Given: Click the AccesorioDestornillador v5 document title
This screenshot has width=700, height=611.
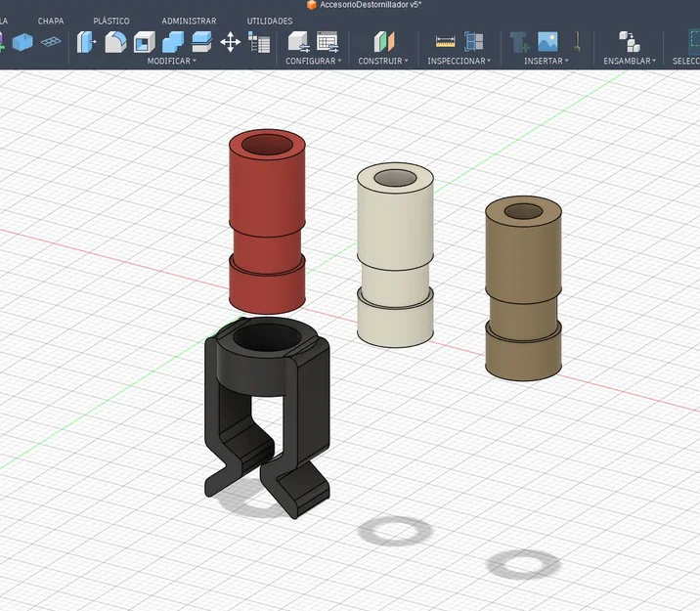Looking at the screenshot, I should (x=371, y=5).
